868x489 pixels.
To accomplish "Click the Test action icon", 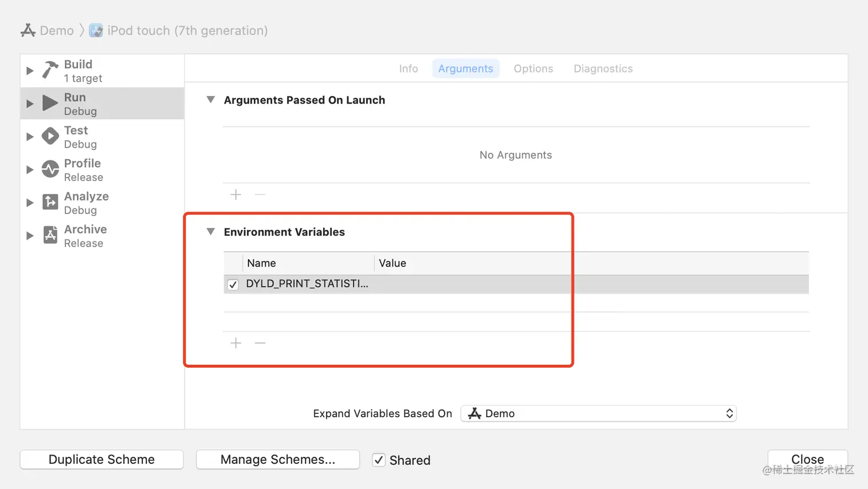I will pyautogui.click(x=51, y=137).
